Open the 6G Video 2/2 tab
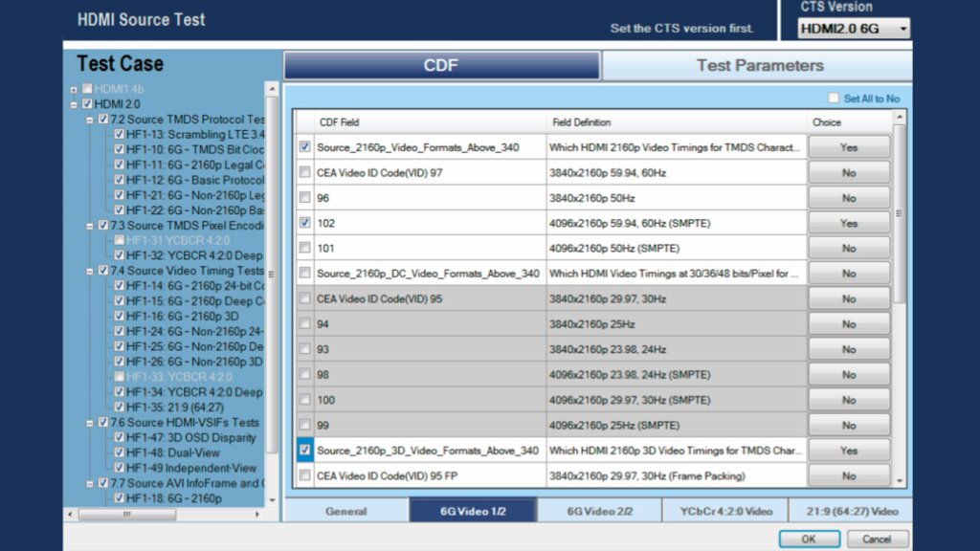980x551 pixels. point(599,511)
